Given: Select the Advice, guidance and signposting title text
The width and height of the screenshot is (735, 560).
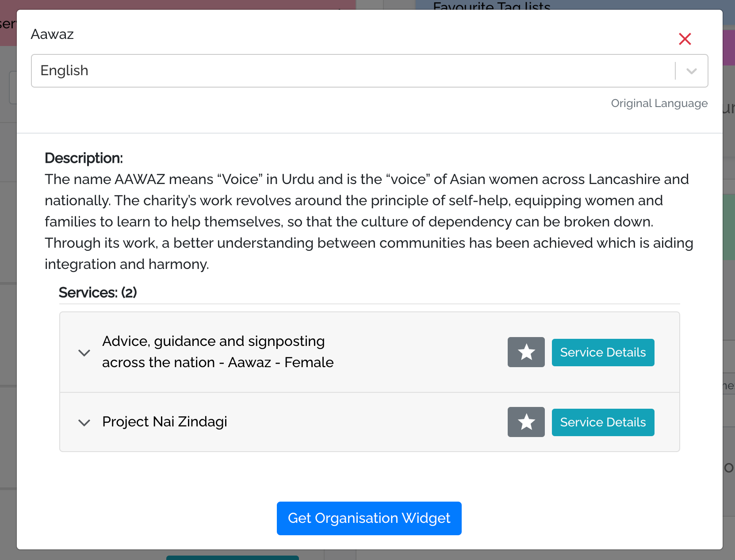Looking at the screenshot, I should 218,352.
